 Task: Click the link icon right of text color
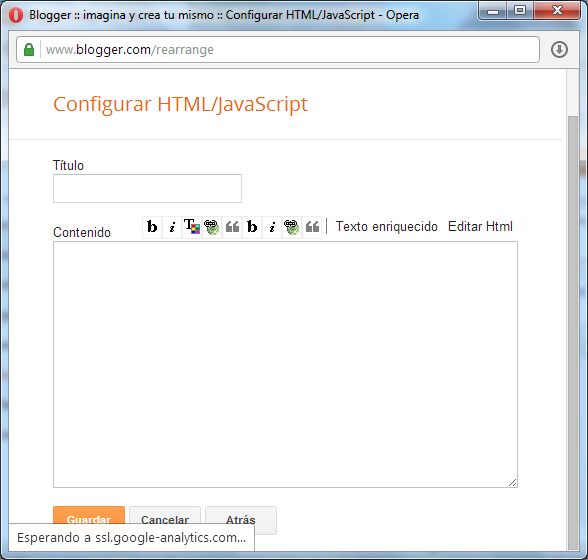coord(212,227)
